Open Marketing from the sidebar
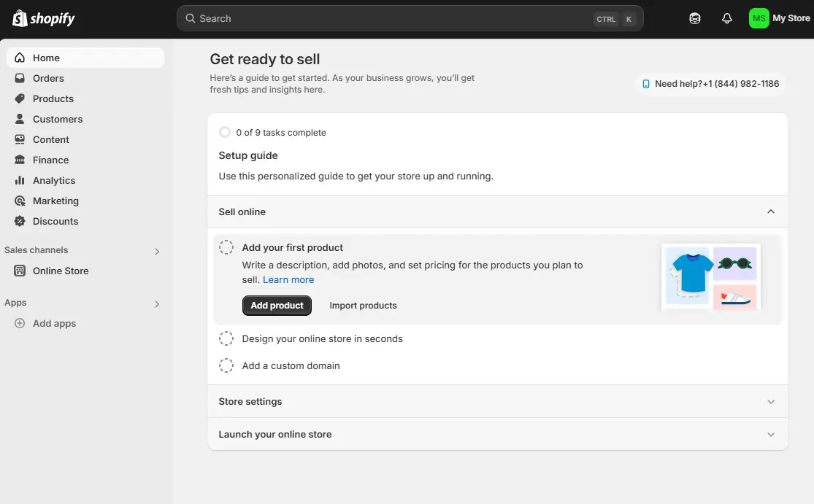Screen dimensions: 814x504 tap(55, 201)
